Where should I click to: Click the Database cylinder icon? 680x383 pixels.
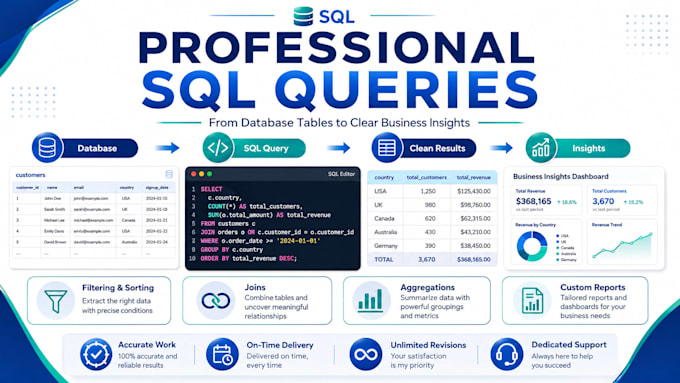pos(47,148)
